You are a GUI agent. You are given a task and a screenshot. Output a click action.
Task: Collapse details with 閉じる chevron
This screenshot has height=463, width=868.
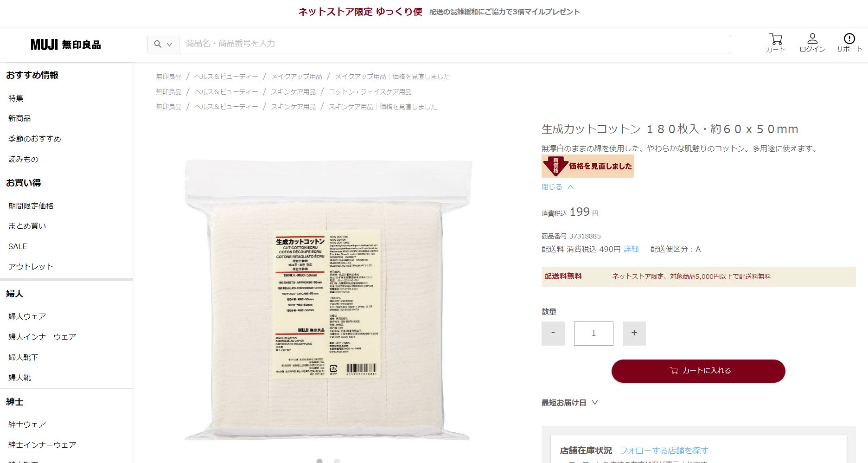558,186
